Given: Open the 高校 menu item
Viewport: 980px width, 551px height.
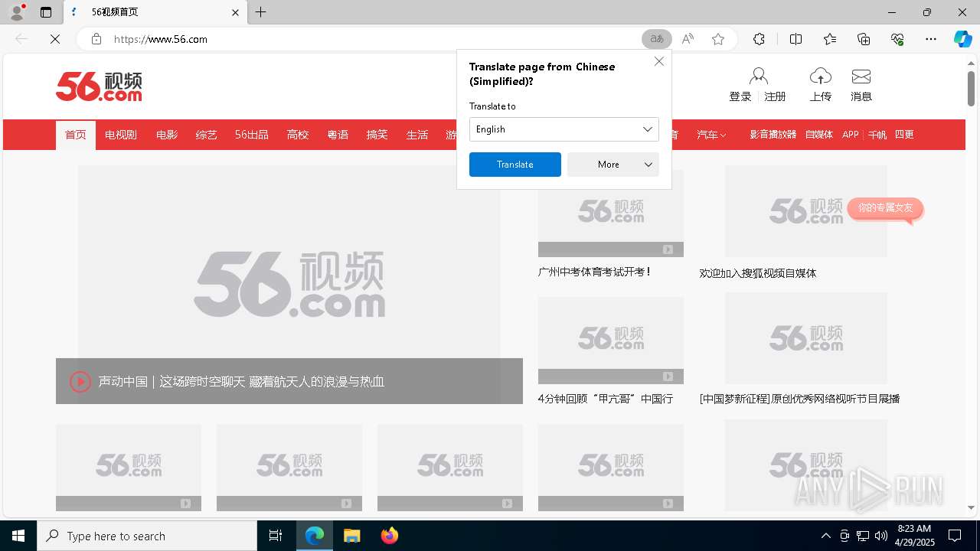Looking at the screenshot, I should 298,135.
